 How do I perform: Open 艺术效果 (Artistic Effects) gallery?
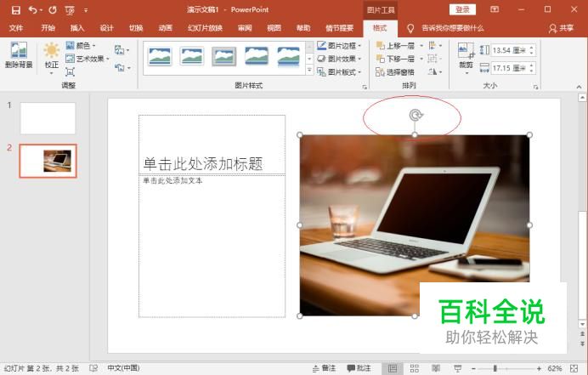coord(87,59)
